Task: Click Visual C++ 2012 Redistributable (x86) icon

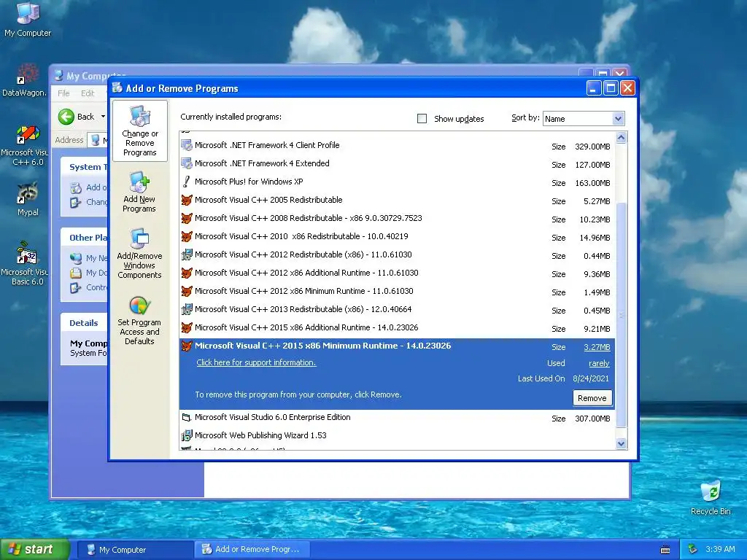Action: [x=187, y=254]
